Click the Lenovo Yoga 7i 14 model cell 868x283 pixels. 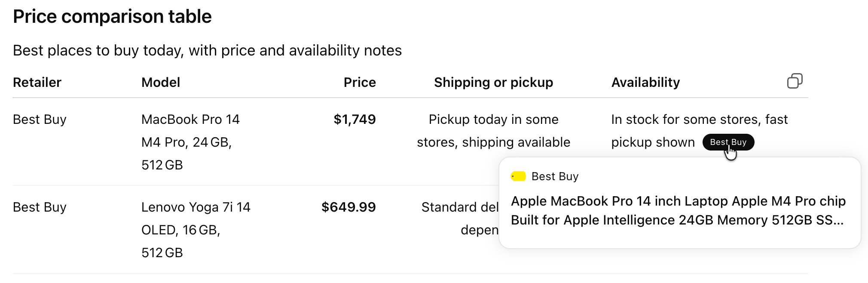point(196,230)
